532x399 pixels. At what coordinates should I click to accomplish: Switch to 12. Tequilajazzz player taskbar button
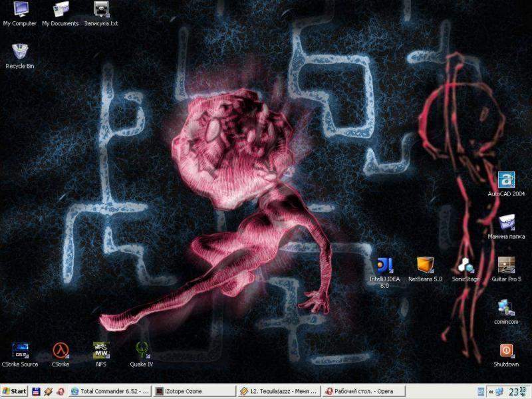click(x=279, y=391)
